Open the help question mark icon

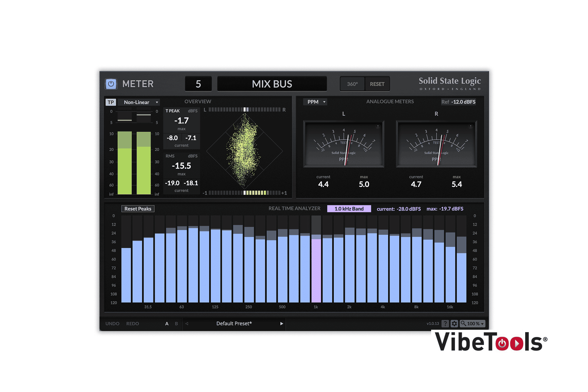(445, 324)
